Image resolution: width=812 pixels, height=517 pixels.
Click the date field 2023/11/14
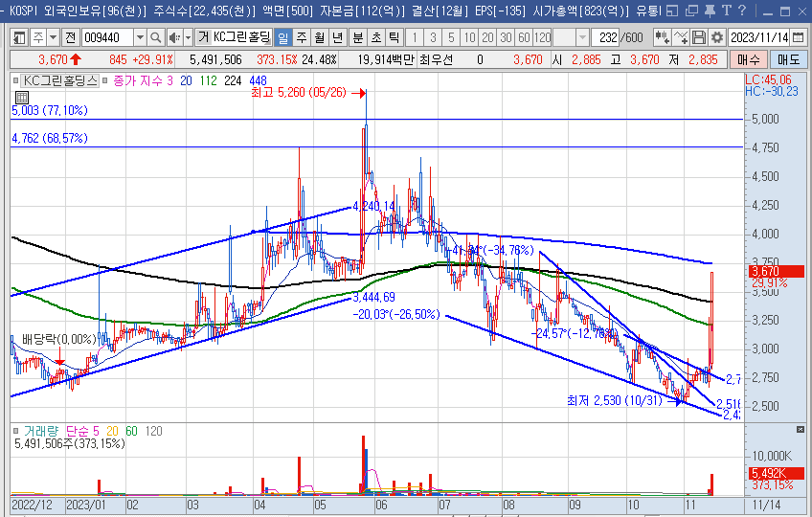[759, 37]
